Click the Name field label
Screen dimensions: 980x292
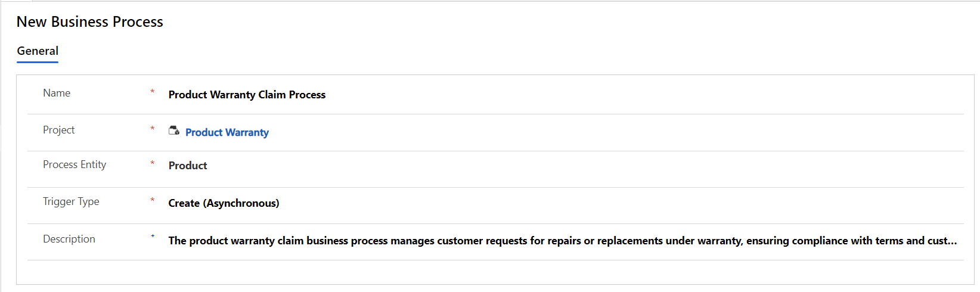click(57, 93)
